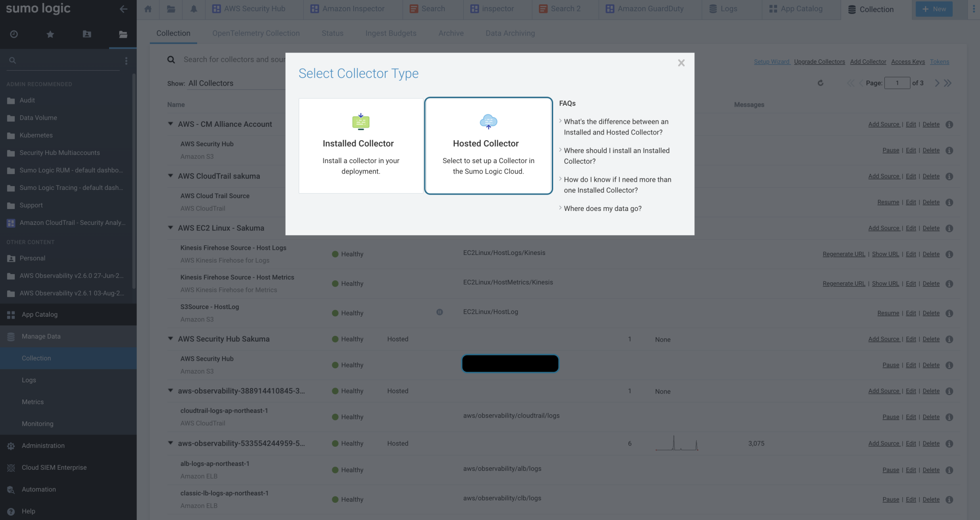This screenshot has width=980, height=520.
Task: Click the page number input field
Action: click(x=898, y=83)
